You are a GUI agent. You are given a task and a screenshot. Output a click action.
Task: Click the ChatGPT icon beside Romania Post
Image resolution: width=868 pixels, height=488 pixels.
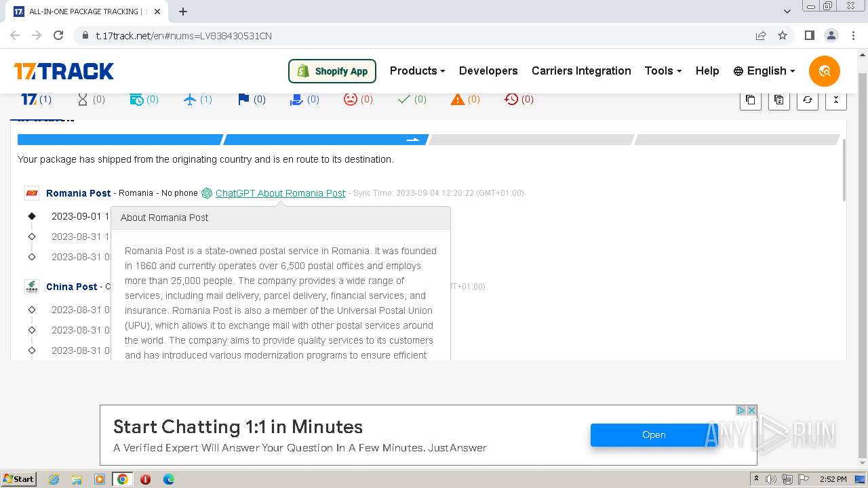click(x=207, y=193)
